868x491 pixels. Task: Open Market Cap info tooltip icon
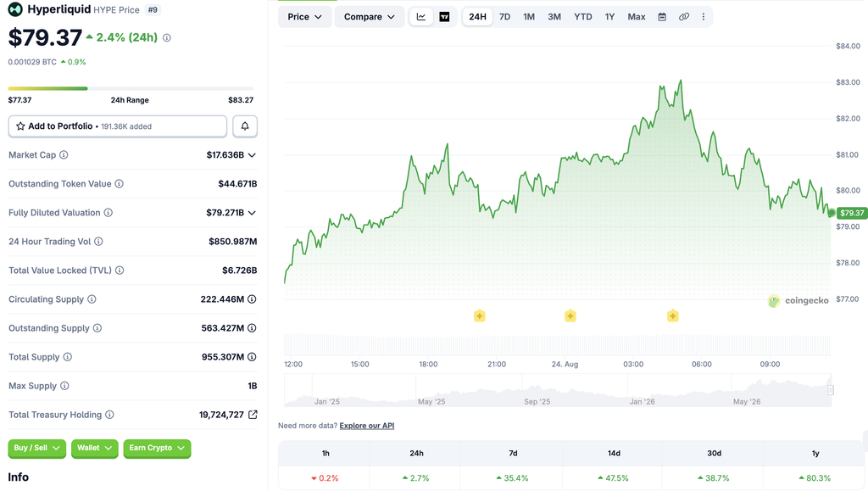(x=64, y=155)
